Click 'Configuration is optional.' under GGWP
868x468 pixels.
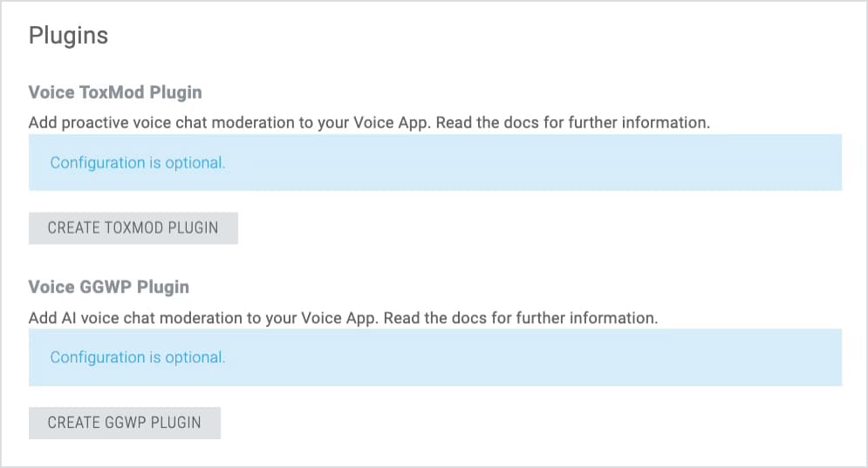click(138, 357)
